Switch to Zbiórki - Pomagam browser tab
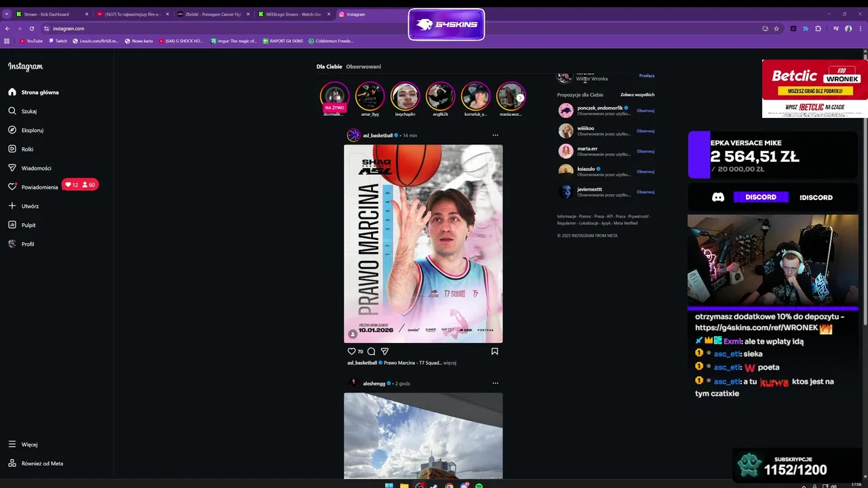This screenshot has width=868, height=488. pos(213,14)
